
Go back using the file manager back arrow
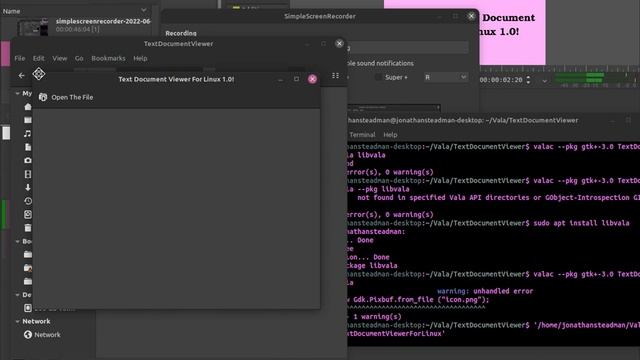click(22, 75)
